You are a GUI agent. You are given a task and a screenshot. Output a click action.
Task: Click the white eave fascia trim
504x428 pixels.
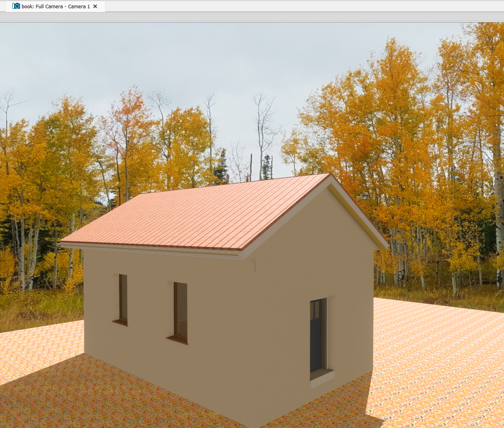coord(149,250)
